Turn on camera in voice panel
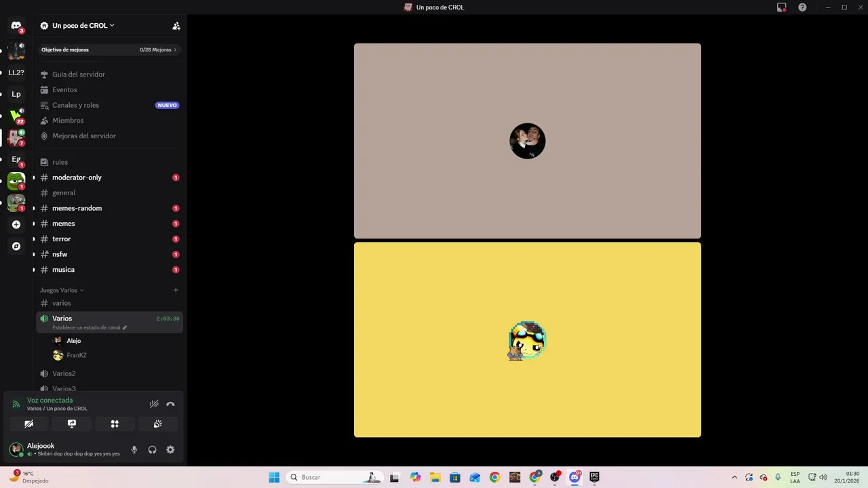The width and height of the screenshot is (868, 488). 29,424
